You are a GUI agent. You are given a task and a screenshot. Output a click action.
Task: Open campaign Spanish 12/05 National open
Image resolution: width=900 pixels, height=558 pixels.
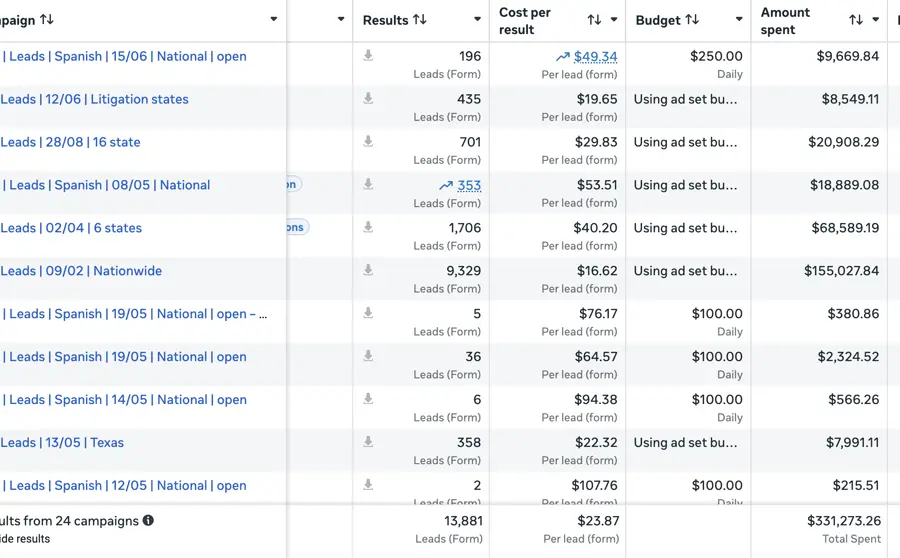125,486
